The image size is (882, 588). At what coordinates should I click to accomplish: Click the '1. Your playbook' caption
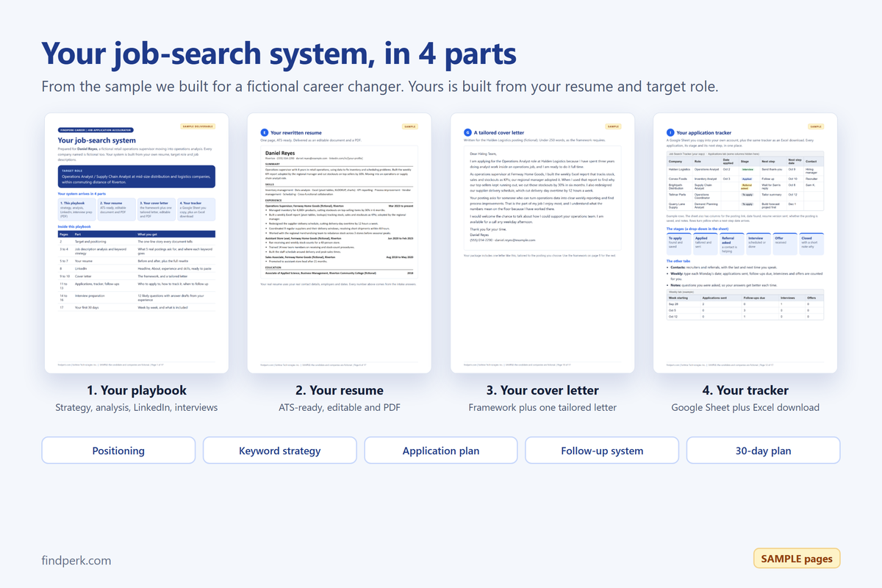(137, 390)
